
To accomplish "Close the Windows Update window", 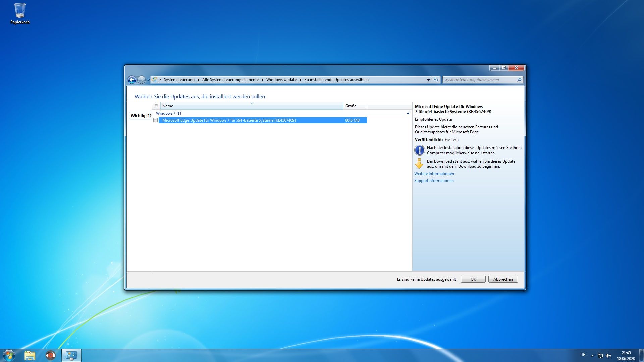I will pyautogui.click(x=516, y=68).
